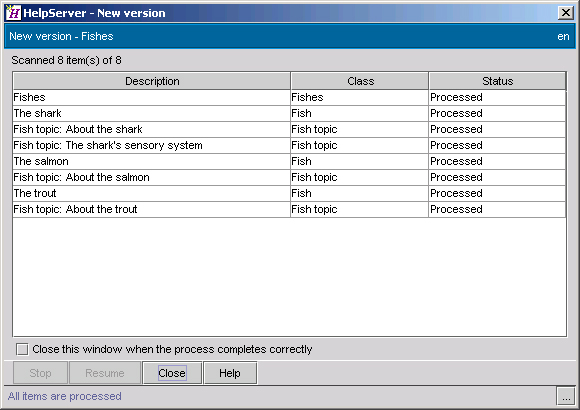Sort by the Status column header
This screenshot has width=580, height=410.
498,81
